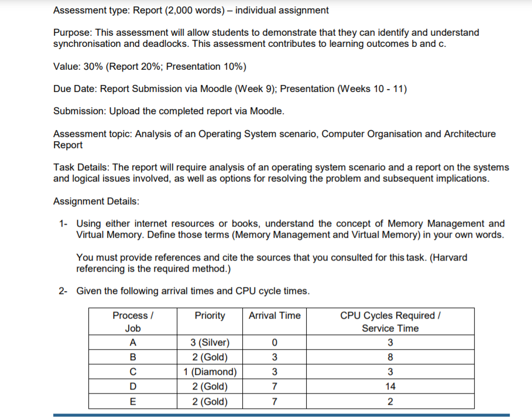Click priority cell '3 (Silver)'
This screenshot has width=532, height=417.
click(x=210, y=342)
